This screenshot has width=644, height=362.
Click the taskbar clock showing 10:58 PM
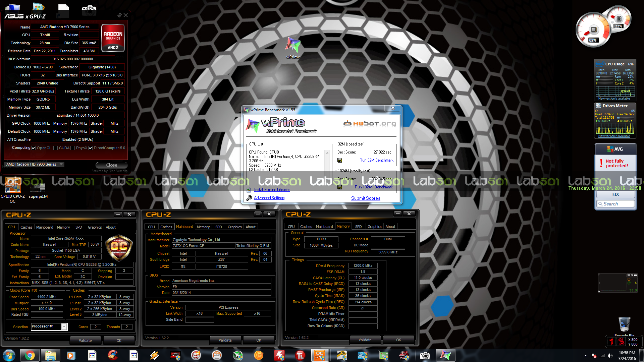627,356
